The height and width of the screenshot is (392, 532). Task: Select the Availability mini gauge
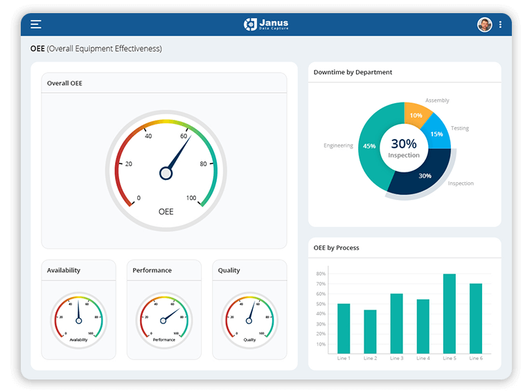pos(78,320)
